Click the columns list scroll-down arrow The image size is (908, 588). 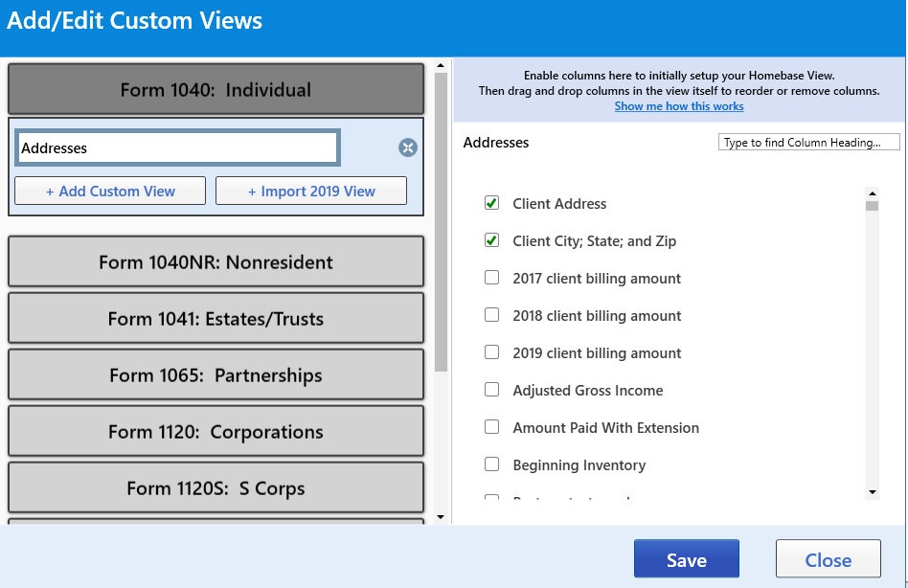tap(872, 491)
